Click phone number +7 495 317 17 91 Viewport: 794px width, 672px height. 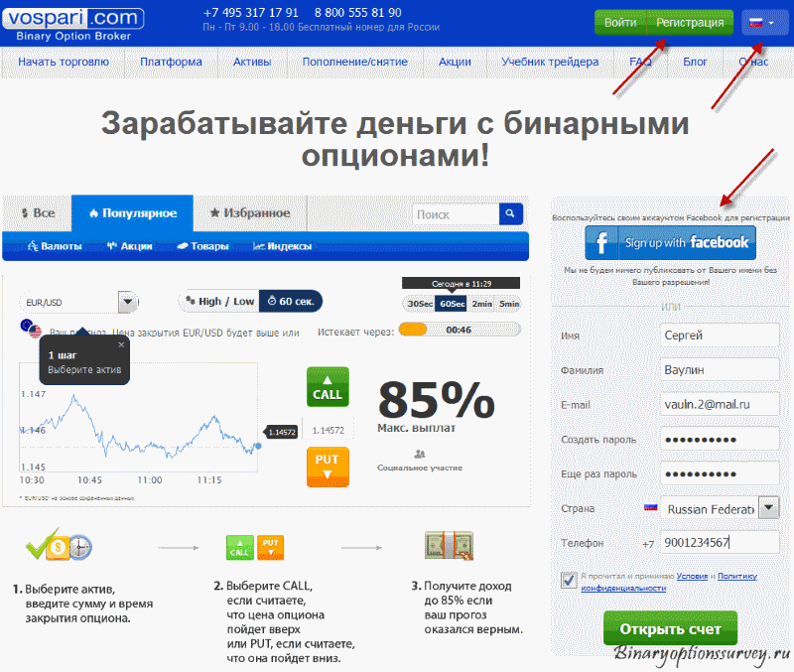tap(251, 13)
